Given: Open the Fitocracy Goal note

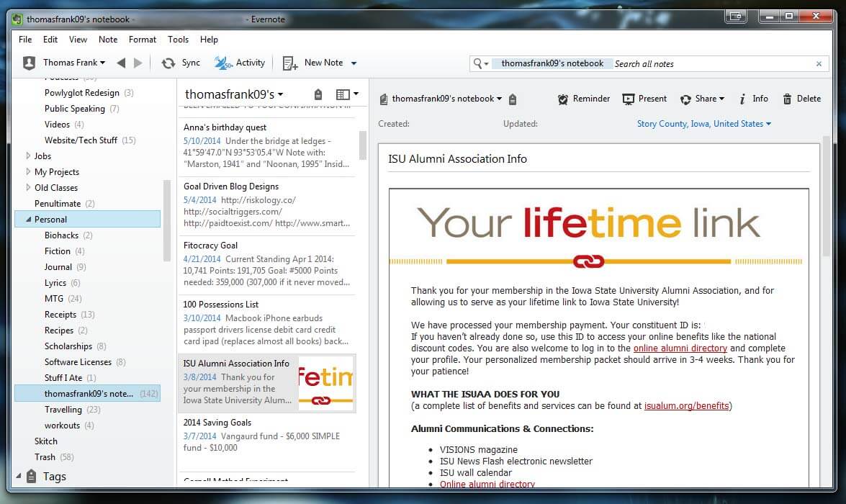Looking at the screenshot, I should pyautogui.click(x=267, y=264).
